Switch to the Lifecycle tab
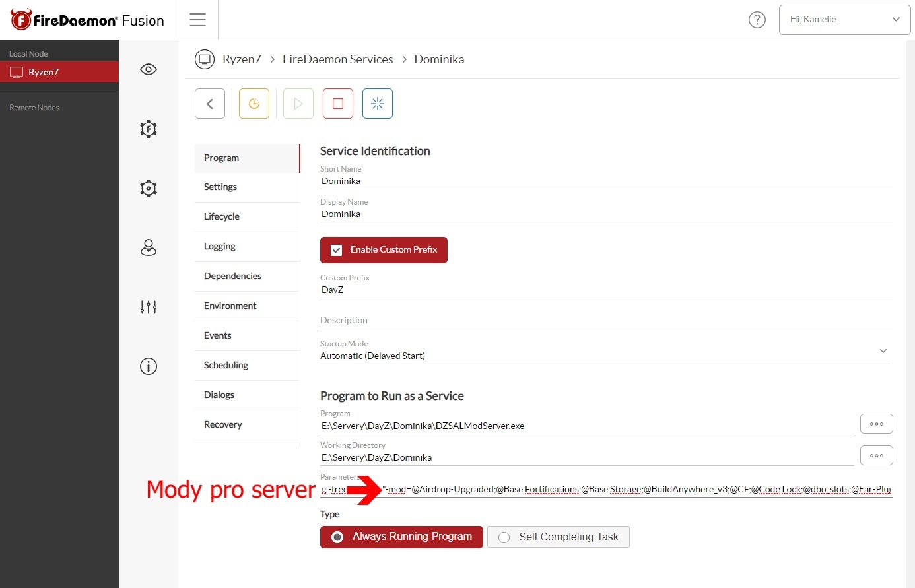915x588 pixels. pos(222,216)
